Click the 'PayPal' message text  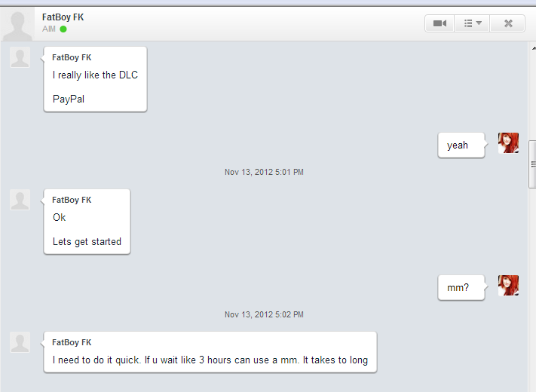click(69, 99)
